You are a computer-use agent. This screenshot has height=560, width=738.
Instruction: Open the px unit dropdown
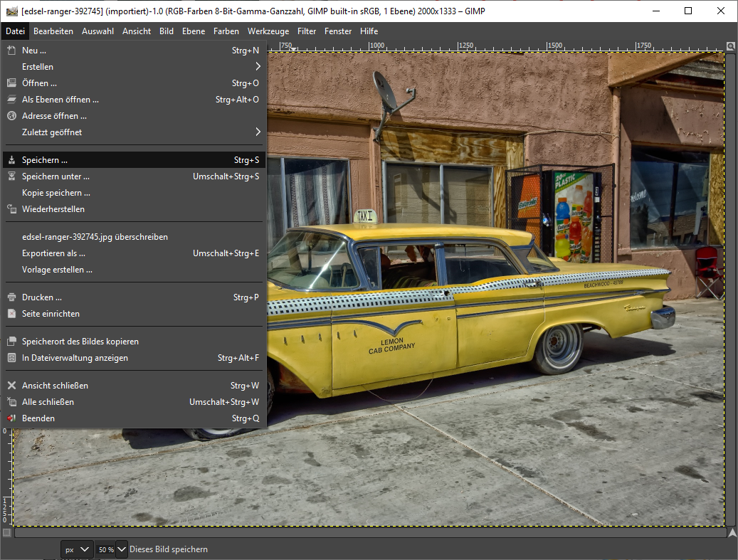77,549
